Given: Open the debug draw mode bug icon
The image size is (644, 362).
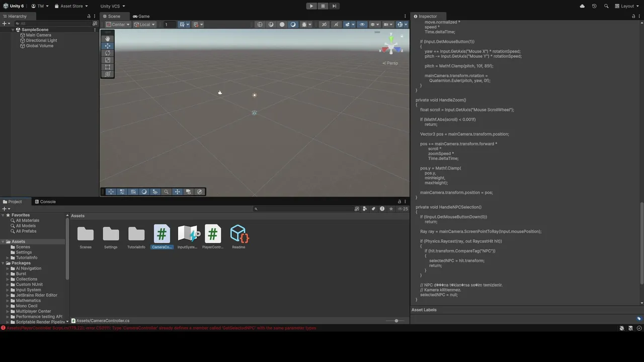Looking at the screenshot, I should click(x=304, y=24).
